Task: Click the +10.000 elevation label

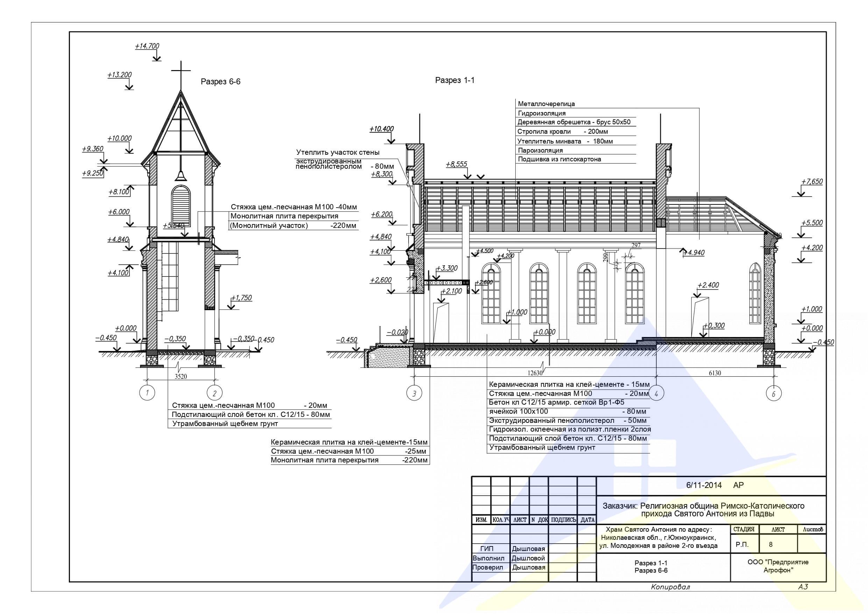Action: (119, 139)
